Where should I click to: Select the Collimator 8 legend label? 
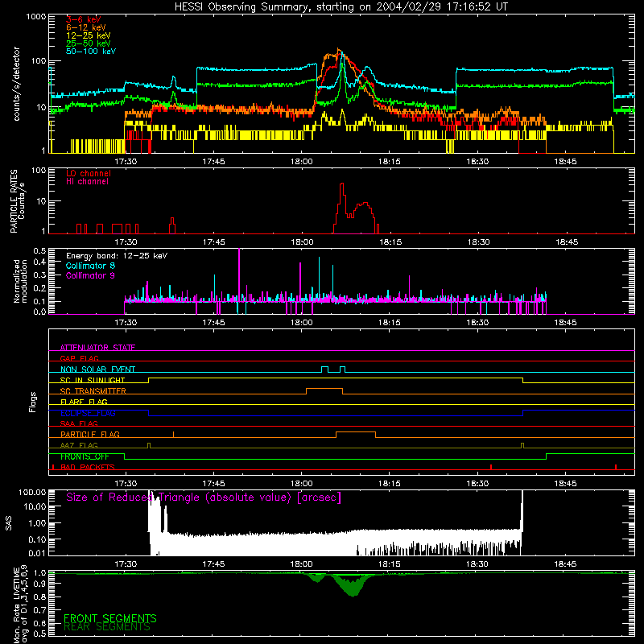pyautogui.click(x=90, y=266)
